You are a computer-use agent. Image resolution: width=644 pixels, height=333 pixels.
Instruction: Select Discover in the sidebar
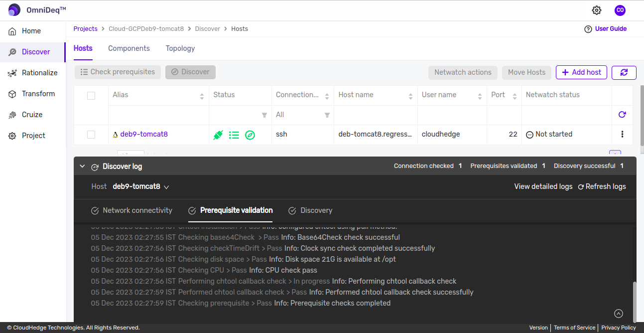(x=33, y=52)
